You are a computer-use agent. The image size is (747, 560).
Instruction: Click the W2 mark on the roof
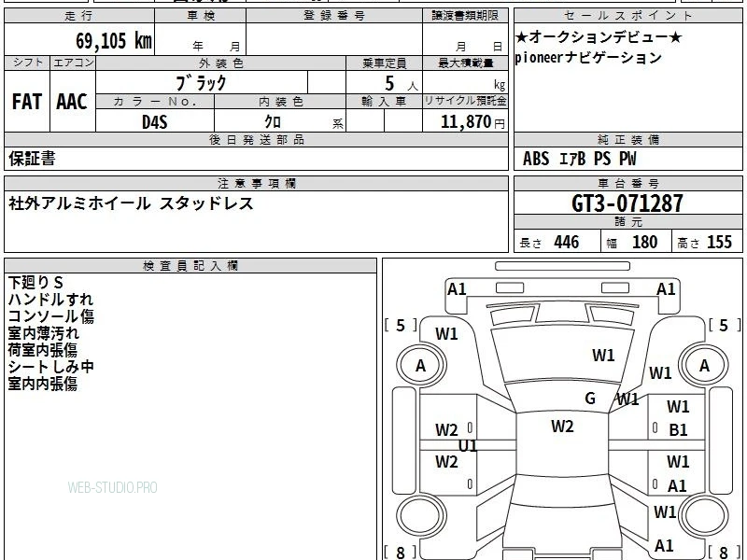tap(562, 426)
